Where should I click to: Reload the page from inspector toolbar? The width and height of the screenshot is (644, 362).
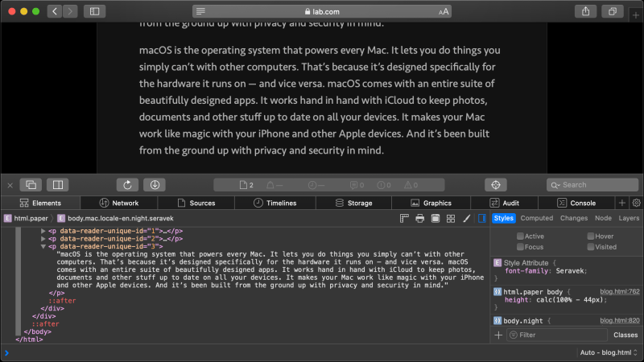pos(127,185)
